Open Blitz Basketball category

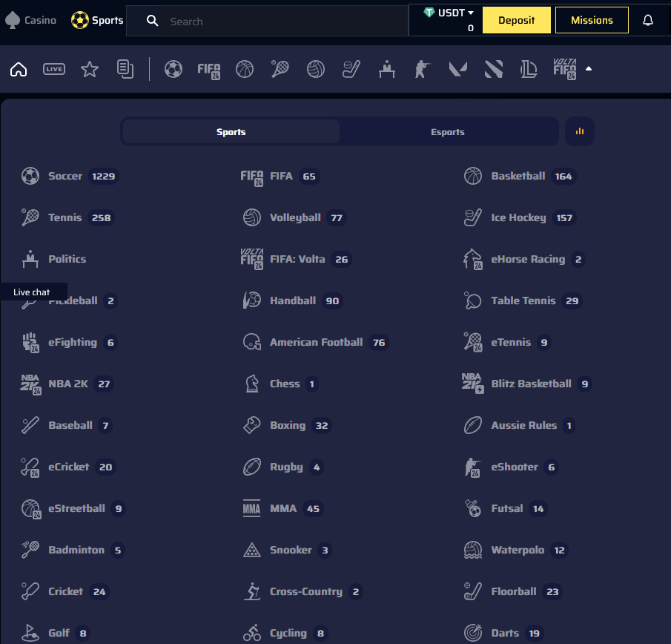(x=526, y=384)
